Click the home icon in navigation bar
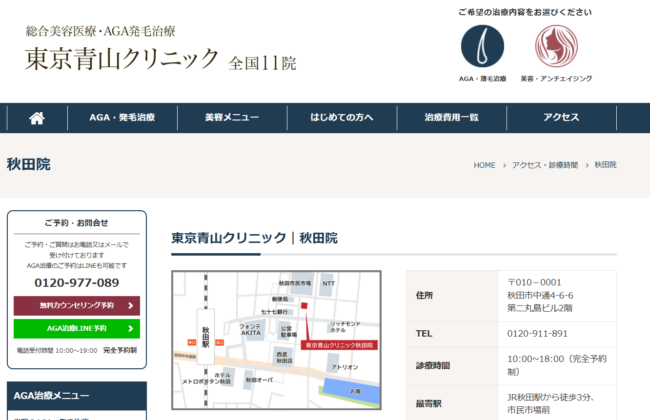Viewport: 650px width, 420px height. pos(37,118)
